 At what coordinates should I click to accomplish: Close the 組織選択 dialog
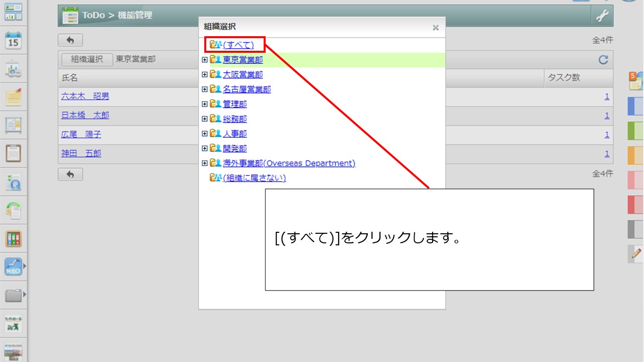436,28
